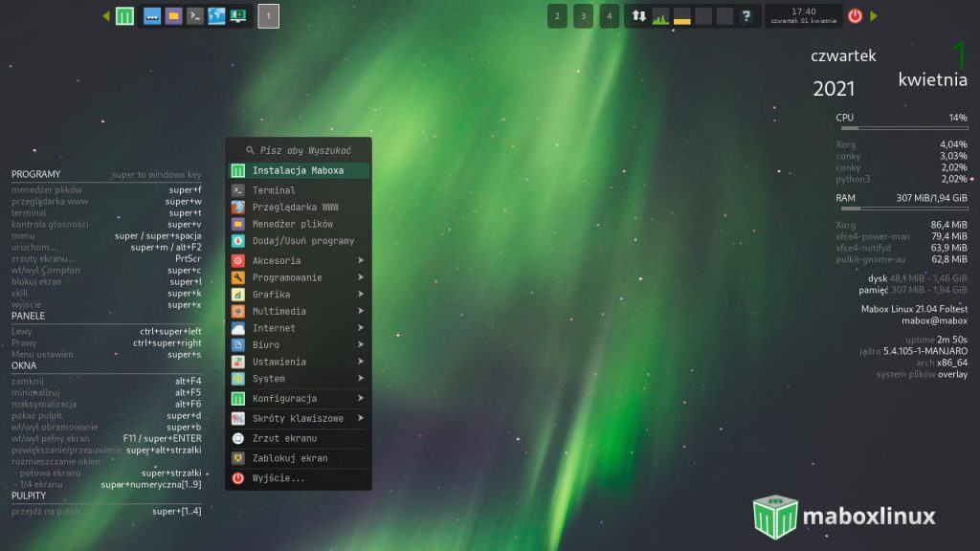Click the yellow memory usage bar indicator

[681, 17]
